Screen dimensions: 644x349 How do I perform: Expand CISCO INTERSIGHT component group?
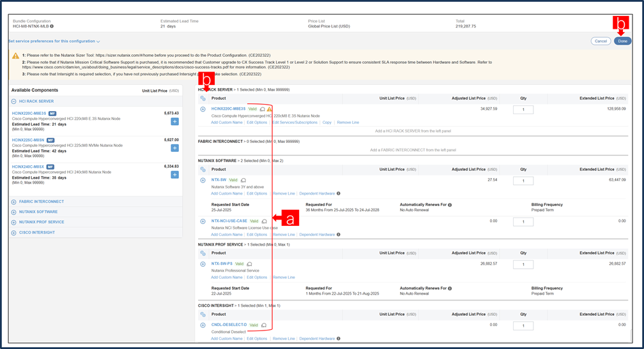(x=13, y=232)
